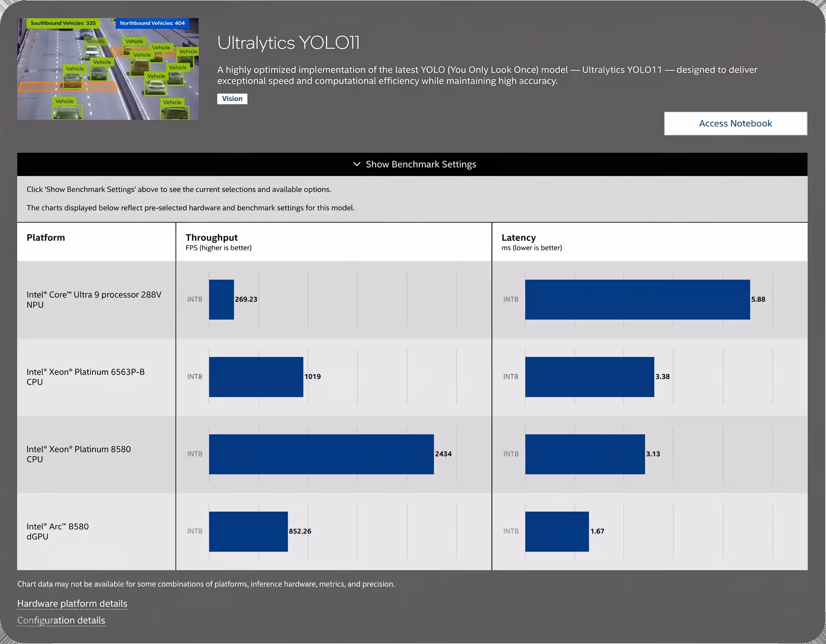826x644 pixels.
Task: Click the Latency column header
Action: pos(518,237)
